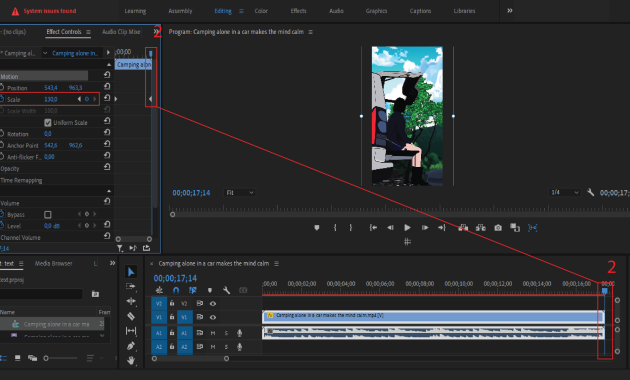Mute the A1 audio track
630x380 pixels.
click(x=213, y=333)
